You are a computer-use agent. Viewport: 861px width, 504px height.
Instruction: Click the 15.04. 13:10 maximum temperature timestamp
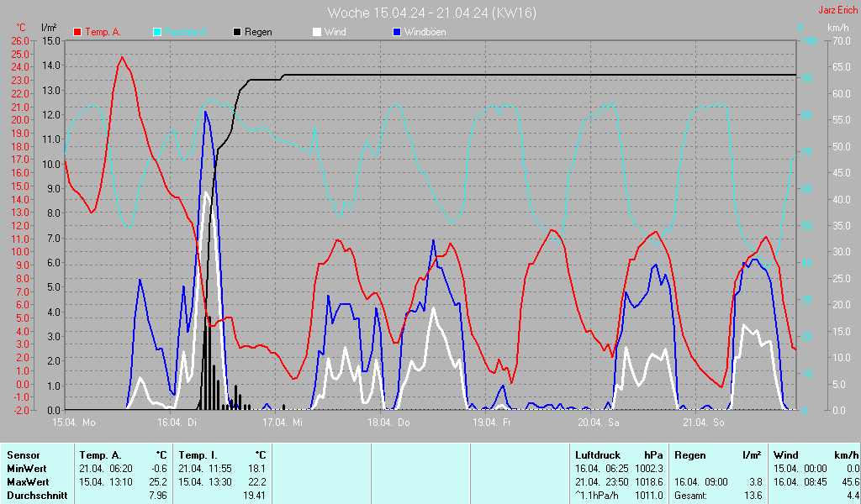click(x=106, y=482)
